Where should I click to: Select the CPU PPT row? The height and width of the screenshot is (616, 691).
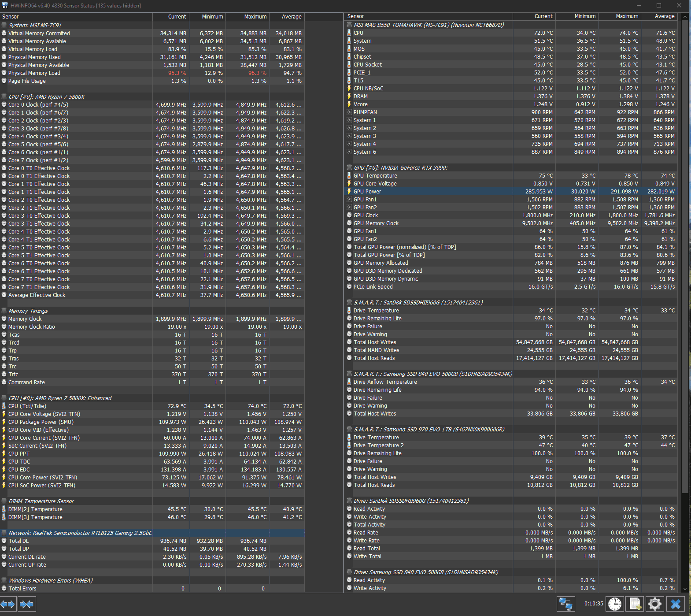tap(152, 453)
